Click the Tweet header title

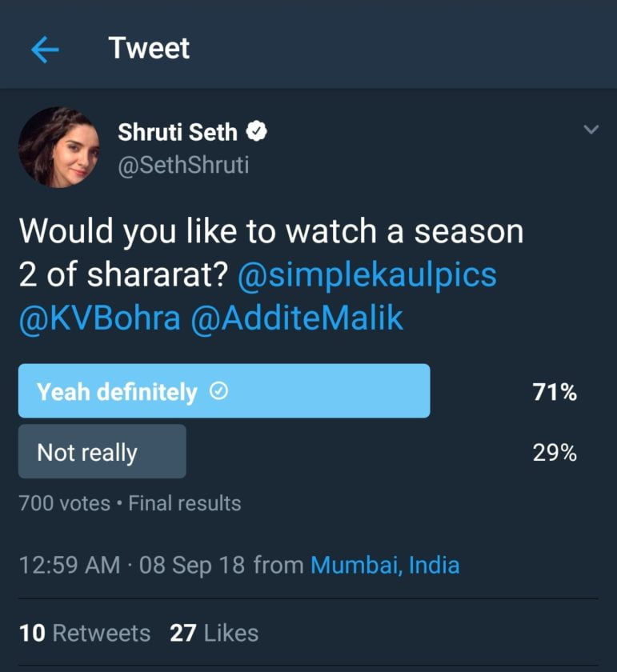[x=149, y=49]
